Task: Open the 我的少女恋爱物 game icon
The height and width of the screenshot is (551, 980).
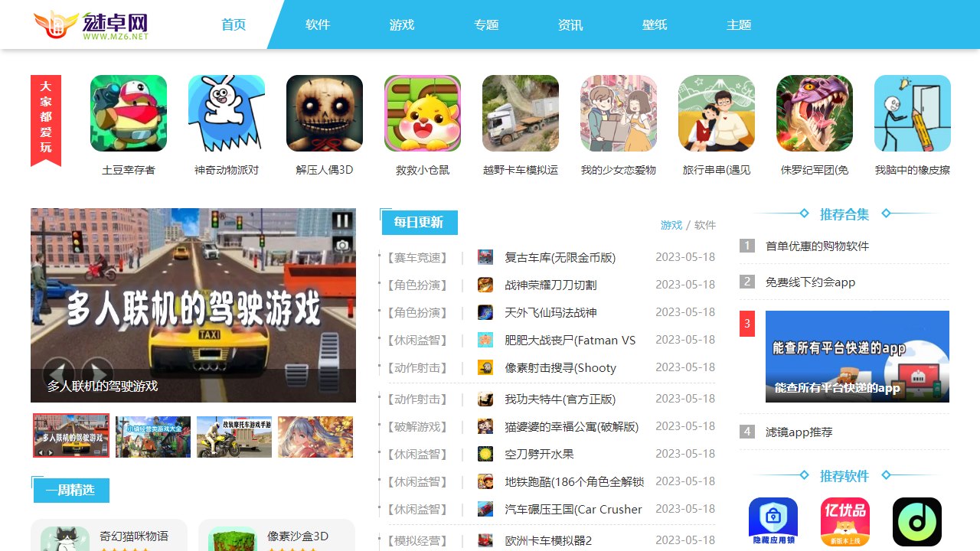Action: pos(619,113)
